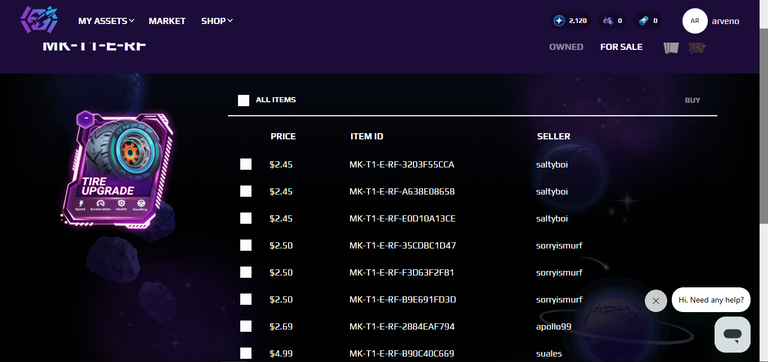Image resolution: width=768 pixels, height=362 pixels.
Task: Expand the SHOP dropdown menu
Action: click(217, 21)
